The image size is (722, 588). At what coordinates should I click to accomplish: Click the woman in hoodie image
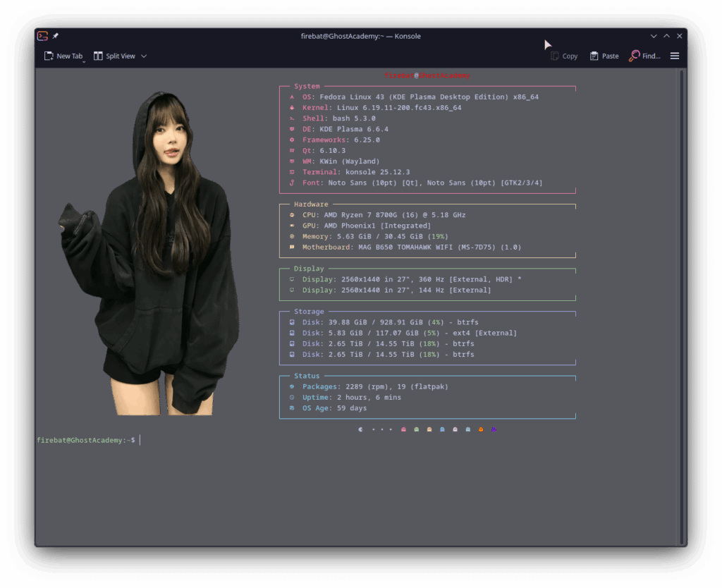(x=162, y=268)
